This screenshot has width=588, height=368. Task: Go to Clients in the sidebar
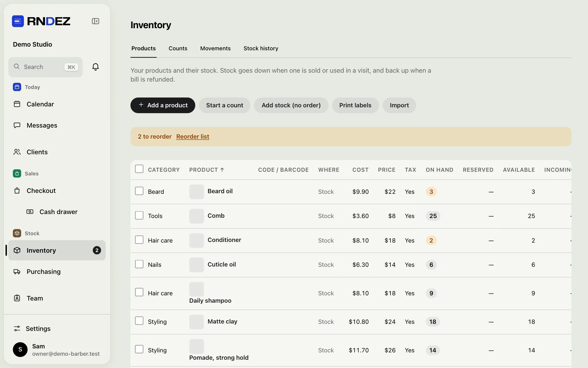57,152
